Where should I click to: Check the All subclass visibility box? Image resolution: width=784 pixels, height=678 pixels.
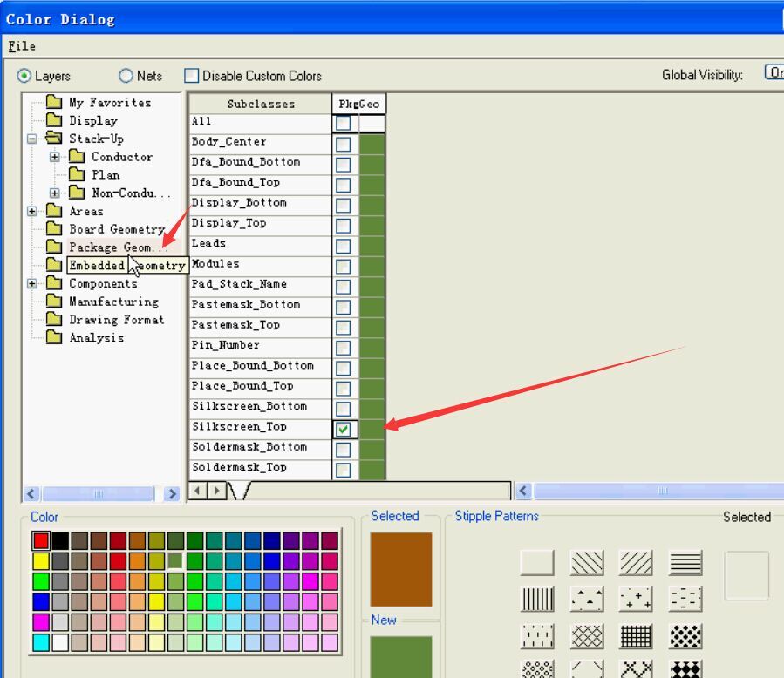(x=344, y=123)
